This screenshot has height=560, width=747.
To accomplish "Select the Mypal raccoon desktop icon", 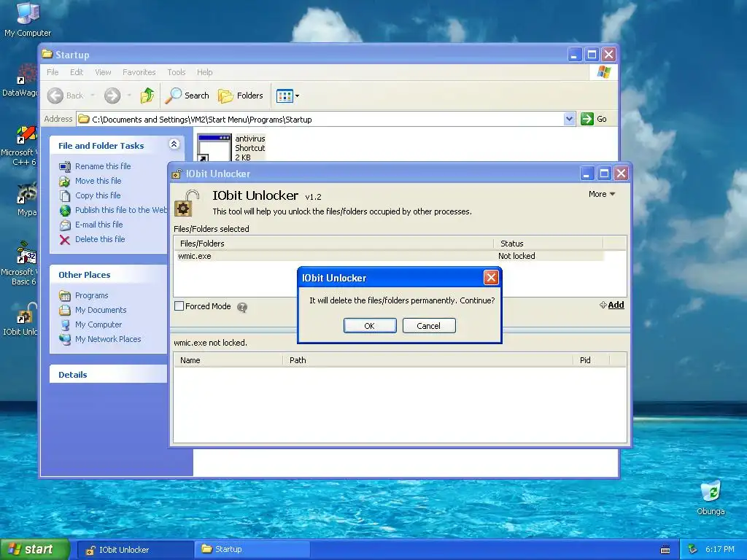I will (x=27, y=200).
